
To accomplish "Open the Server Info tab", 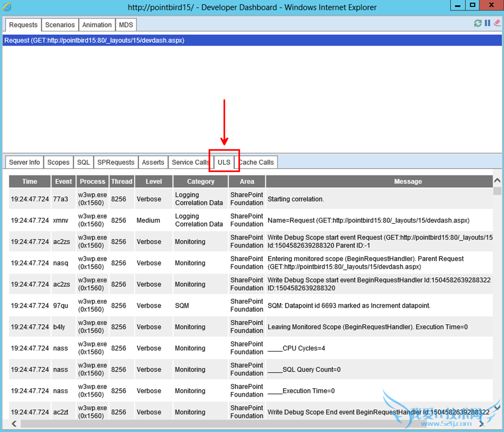I will click(25, 162).
